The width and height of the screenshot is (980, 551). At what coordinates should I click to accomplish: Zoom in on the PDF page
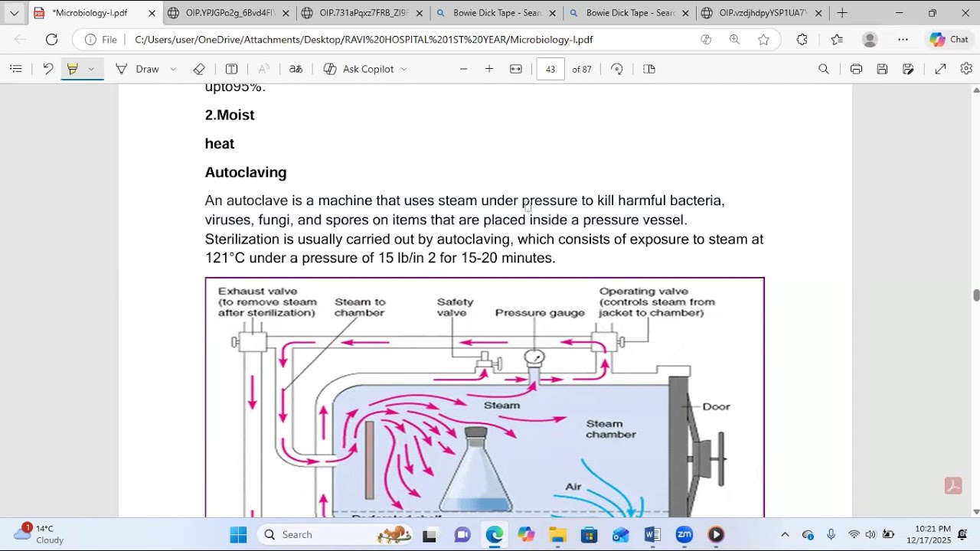point(489,69)
